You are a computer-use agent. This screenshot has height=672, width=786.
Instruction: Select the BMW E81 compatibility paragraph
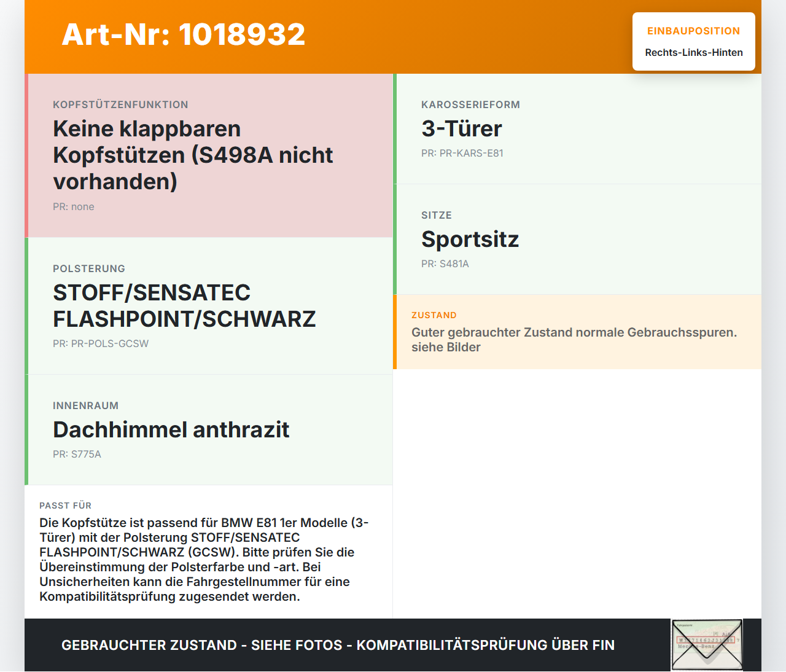[204, 560]
